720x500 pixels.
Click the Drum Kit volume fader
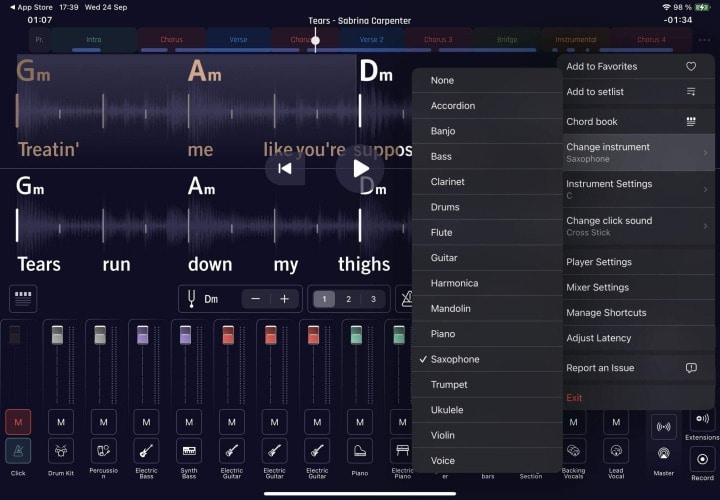pyautogui.click(x=57, y=335)
